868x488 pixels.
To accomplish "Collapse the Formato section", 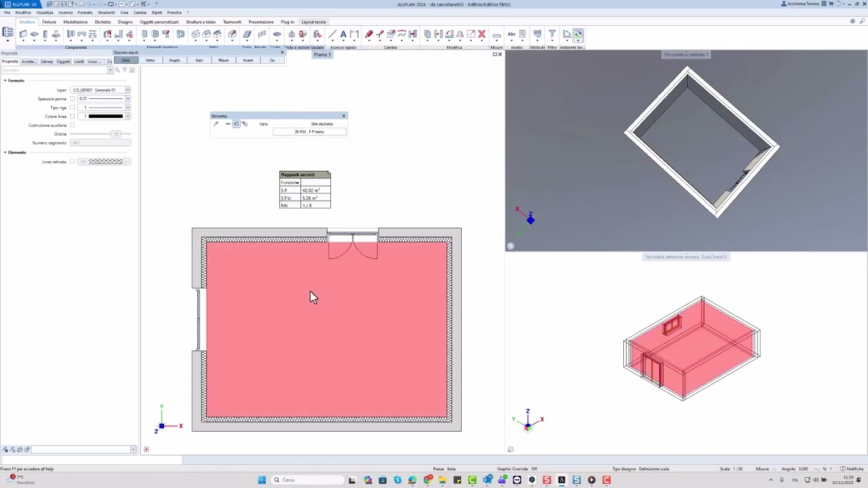I will coord(5,81).
